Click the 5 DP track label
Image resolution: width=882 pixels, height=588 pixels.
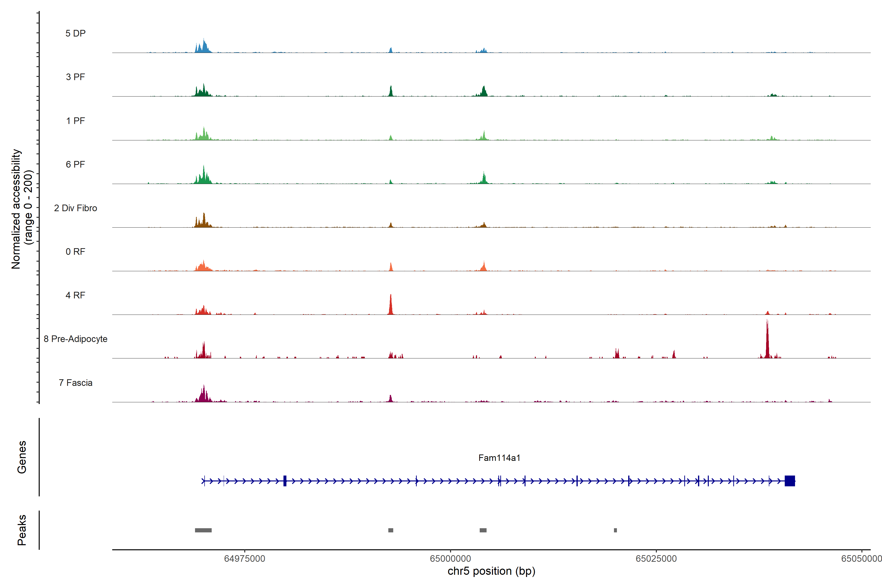pos(75,33)
